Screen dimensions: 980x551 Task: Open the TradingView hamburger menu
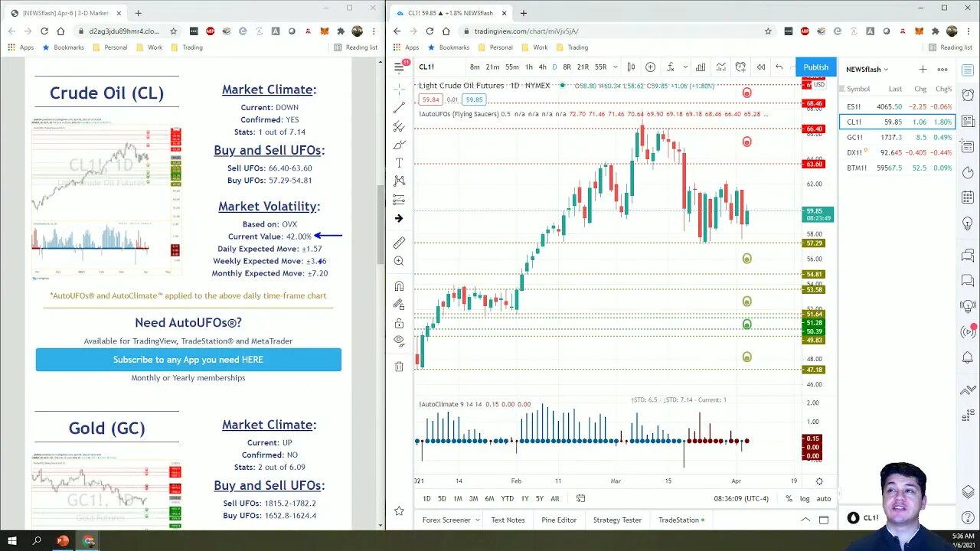(399, 67)
